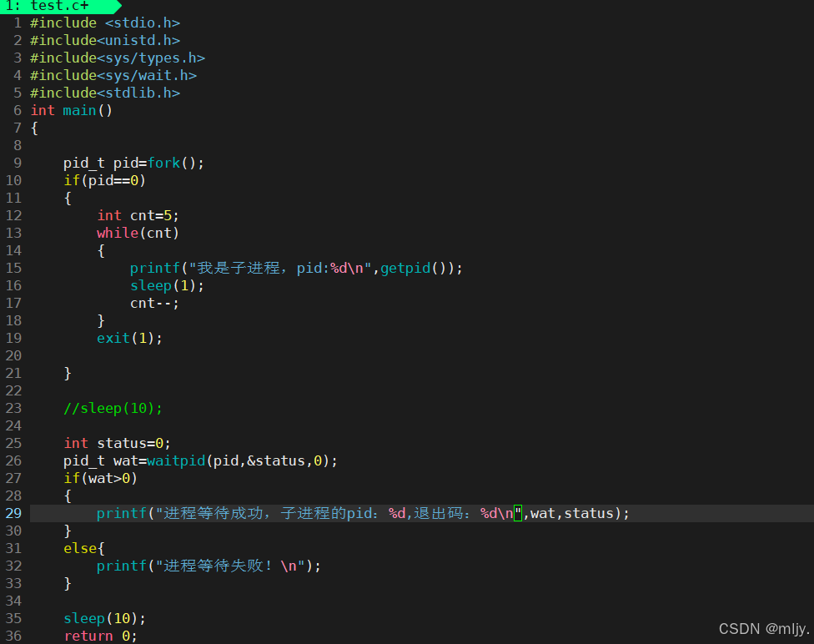Click 'if(wat>0)' condition line
The width and height of the screenshot is (814, 644).
click(x=101, y=478)
